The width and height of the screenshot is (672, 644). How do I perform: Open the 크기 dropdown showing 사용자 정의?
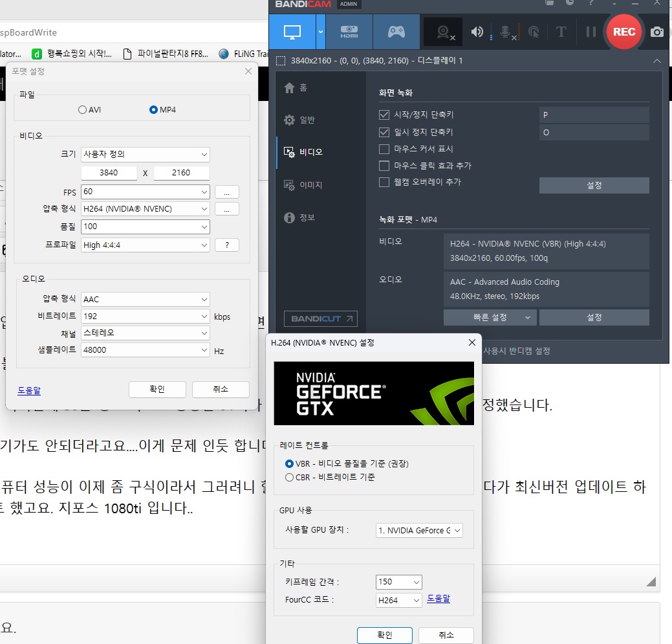tap(146, 154)
